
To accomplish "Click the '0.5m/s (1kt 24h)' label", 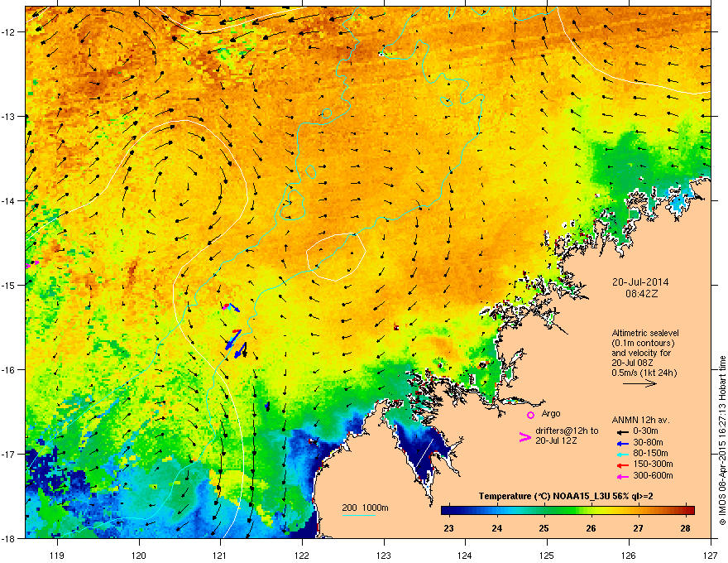I will pyautogui.click(x=644, y=373).
